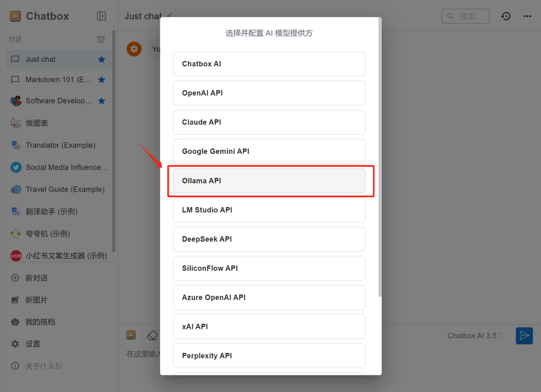541x392 pixels.
Task: Click the eraser clear-context icon
Action: (152, 335)
